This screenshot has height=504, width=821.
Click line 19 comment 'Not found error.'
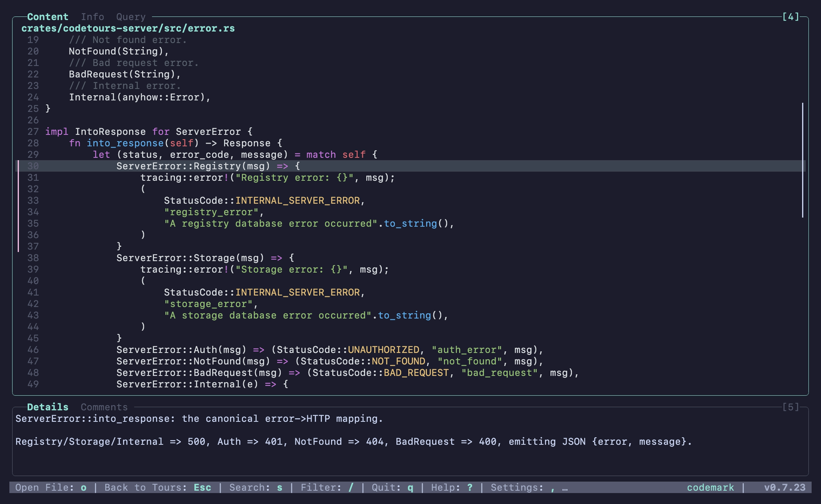[x=128, y=40]
